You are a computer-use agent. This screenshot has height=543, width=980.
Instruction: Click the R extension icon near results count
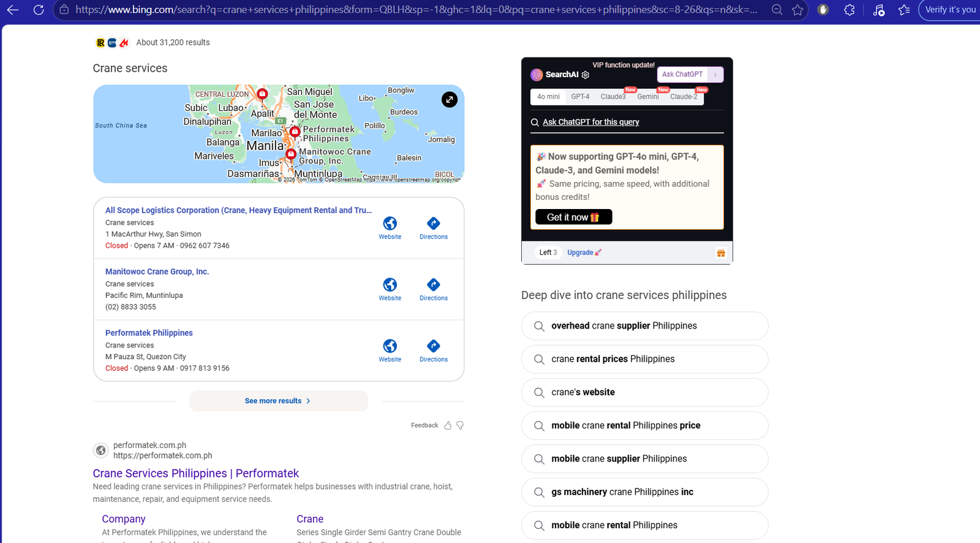(x=100, y=42)
